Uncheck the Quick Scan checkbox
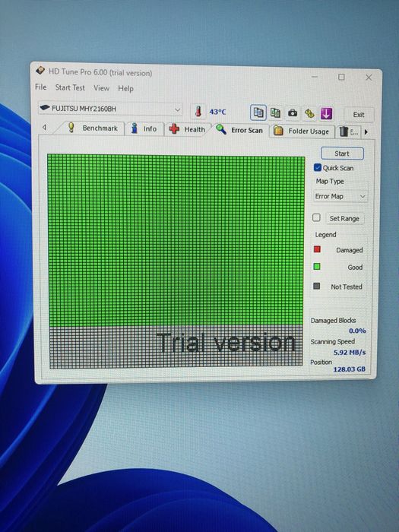 tap(317, 168)
